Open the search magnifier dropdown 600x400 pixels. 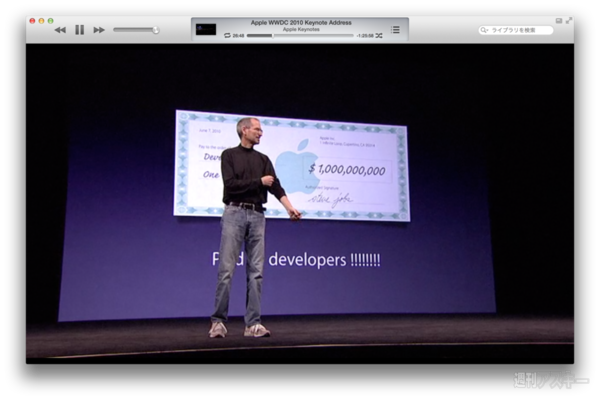(484, 30)
